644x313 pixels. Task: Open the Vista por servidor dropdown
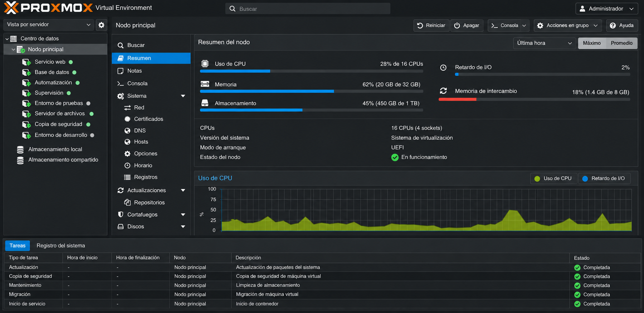49,25
